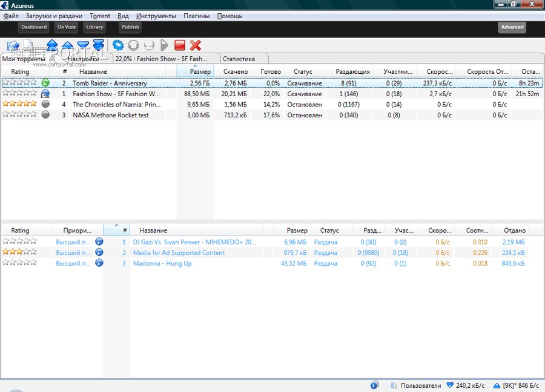Click the Advanced button

[512, 27]
